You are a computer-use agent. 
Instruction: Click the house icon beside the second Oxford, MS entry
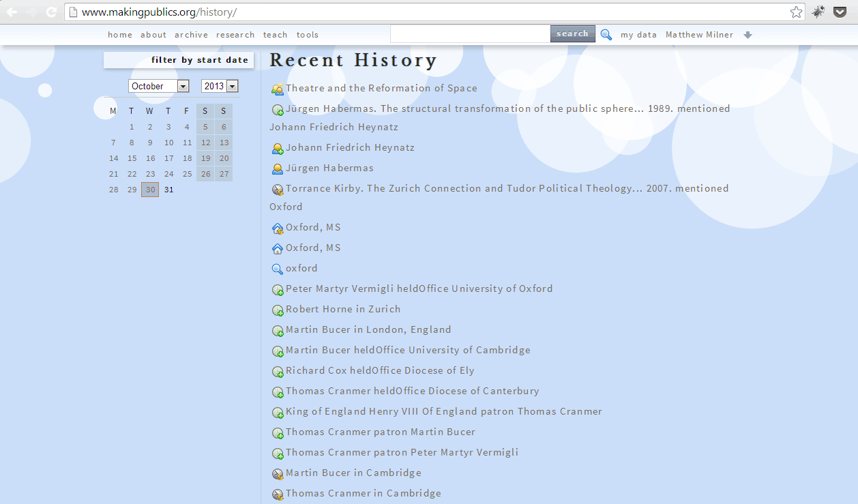[x=278, y=249]
